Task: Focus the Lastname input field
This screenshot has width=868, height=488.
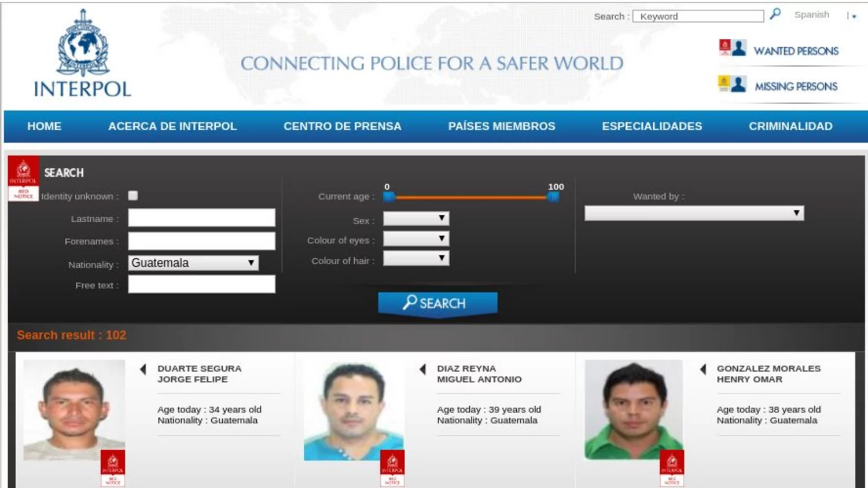Action: pyautogui.click(x=201, y=218)
